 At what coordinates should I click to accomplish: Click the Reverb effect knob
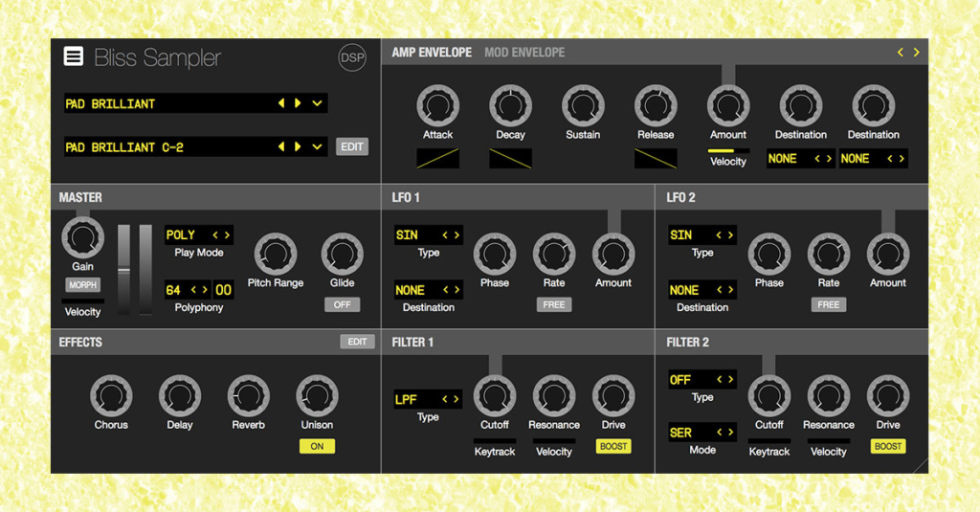[x=248, y=395]
